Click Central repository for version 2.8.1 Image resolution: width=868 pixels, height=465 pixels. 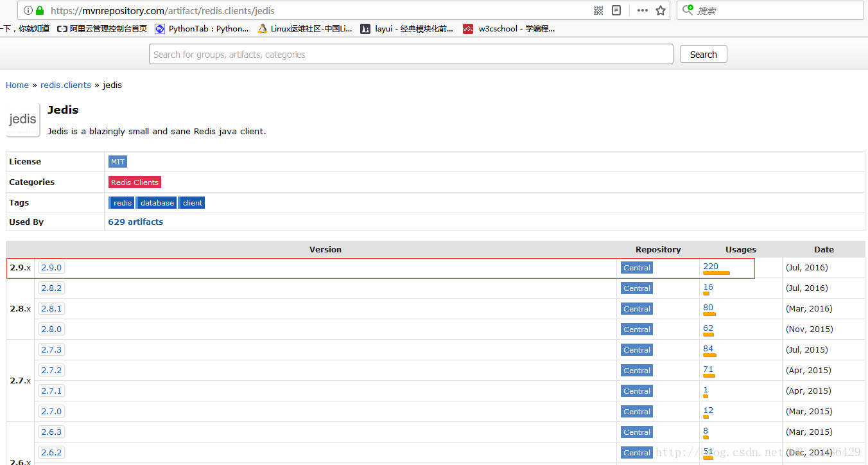click(637, 309)
